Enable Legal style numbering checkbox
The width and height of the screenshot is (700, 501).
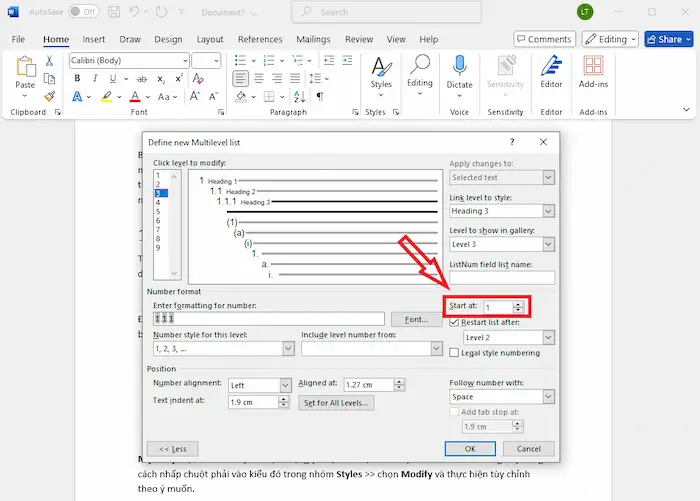(x=456, y=353)
